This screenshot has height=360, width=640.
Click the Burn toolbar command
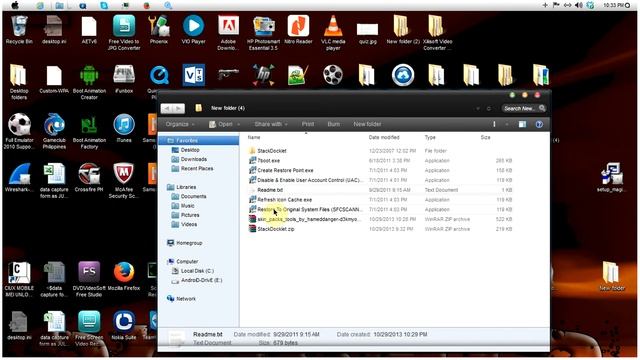coord(333,124)
